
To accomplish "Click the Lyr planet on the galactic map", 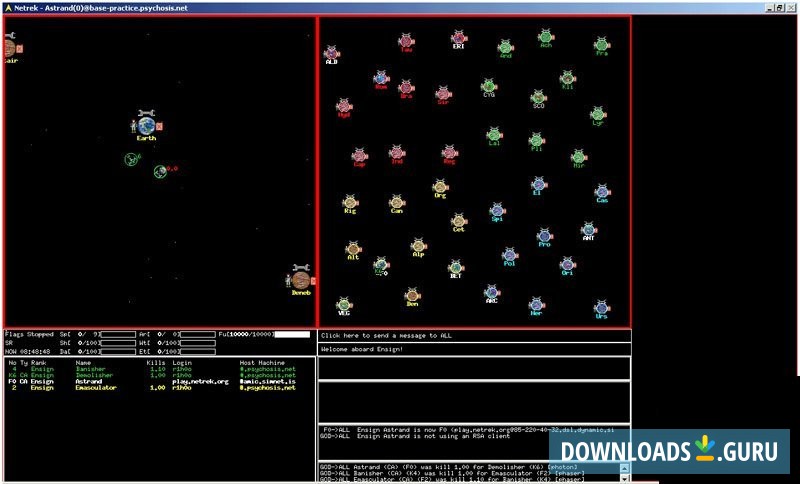I will (x=598, y=114).
